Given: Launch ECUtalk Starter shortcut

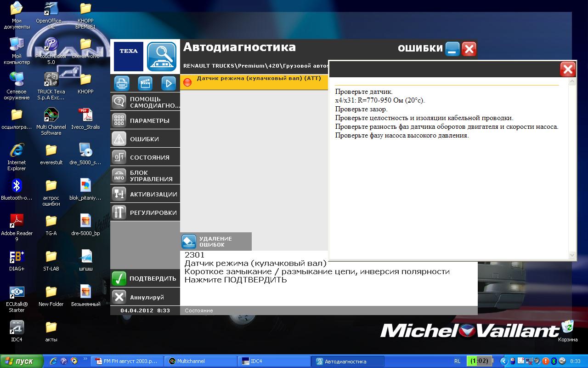Looking at the screenshot, I should click(17, 299).
